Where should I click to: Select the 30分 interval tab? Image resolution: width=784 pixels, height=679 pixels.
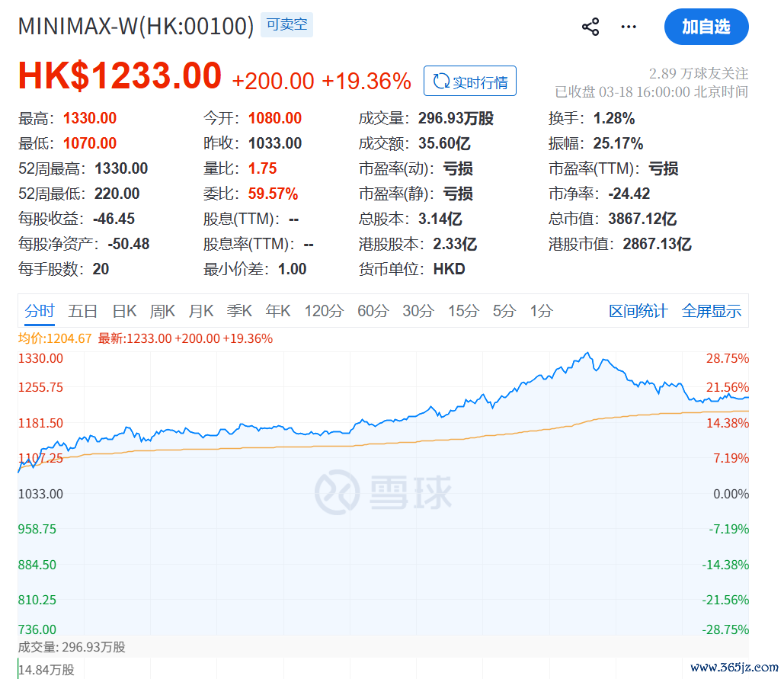click(418, 311)
